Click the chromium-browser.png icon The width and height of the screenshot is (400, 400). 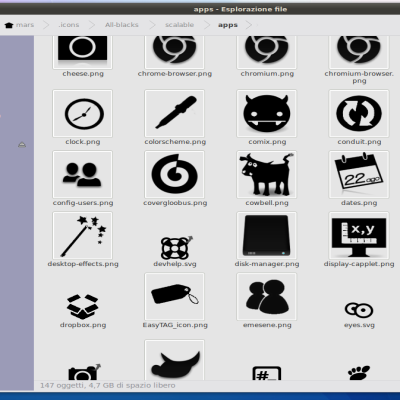click(359, 52)
